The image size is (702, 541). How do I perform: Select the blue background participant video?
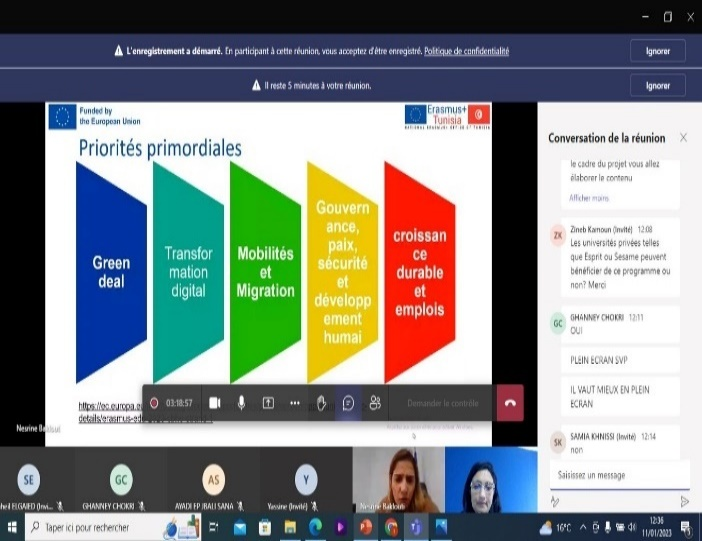[491, 480]
